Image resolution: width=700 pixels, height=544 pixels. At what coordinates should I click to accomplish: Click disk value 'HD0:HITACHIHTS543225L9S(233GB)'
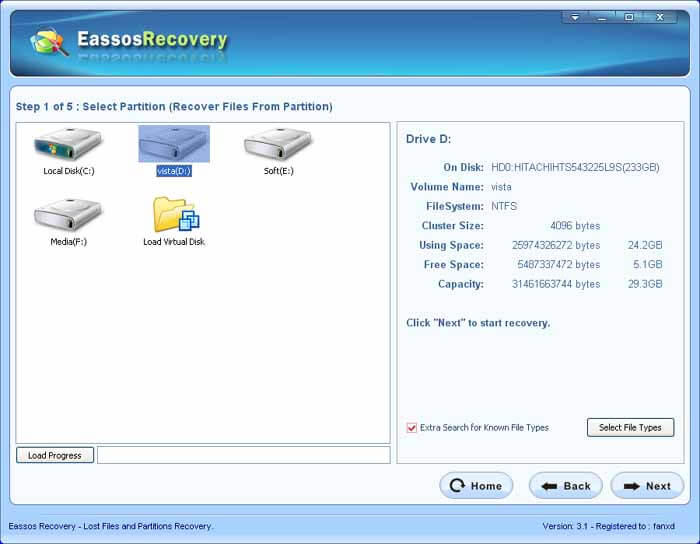click(x=575, y=167)
